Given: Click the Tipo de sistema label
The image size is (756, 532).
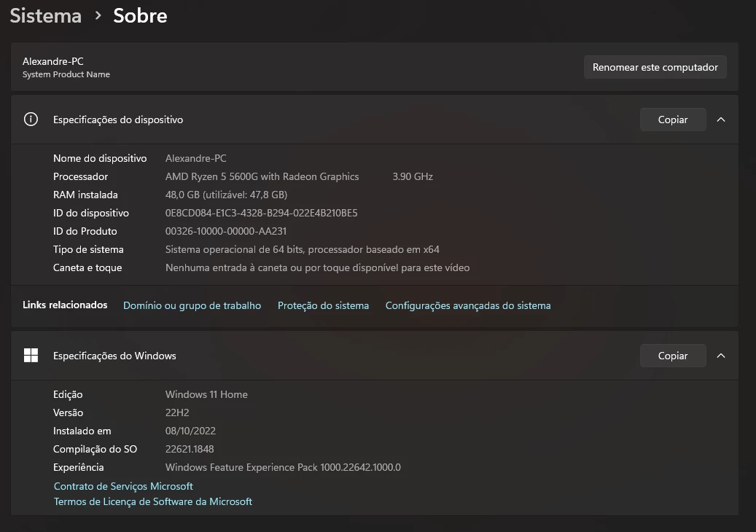Looking at the screenshot, I should 88,250.
